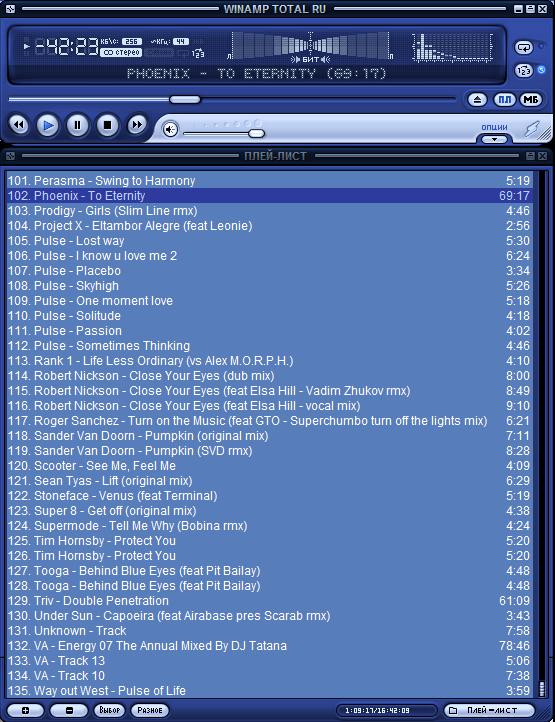Toggle repeat mode button
The image size is (555, 722).
tap(524, 47)
